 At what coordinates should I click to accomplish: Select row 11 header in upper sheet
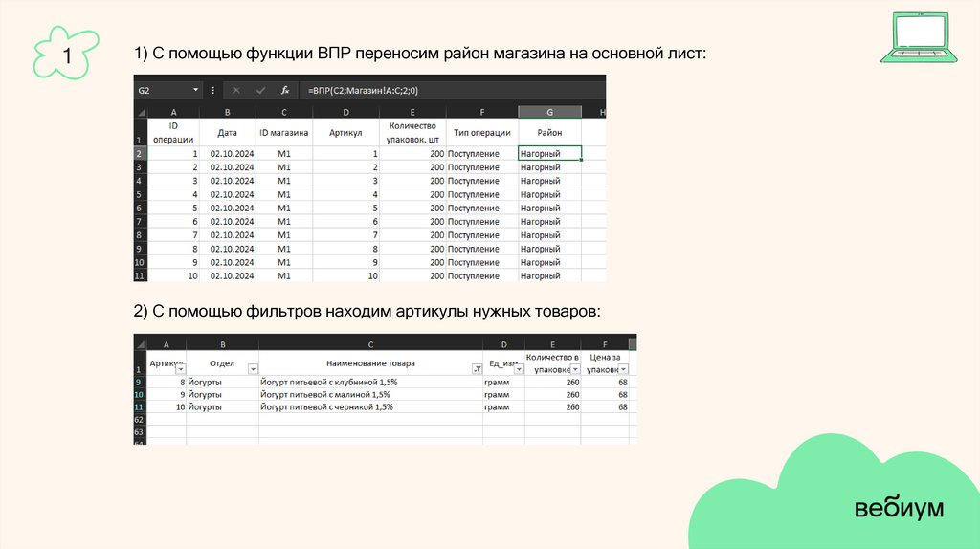140,275
